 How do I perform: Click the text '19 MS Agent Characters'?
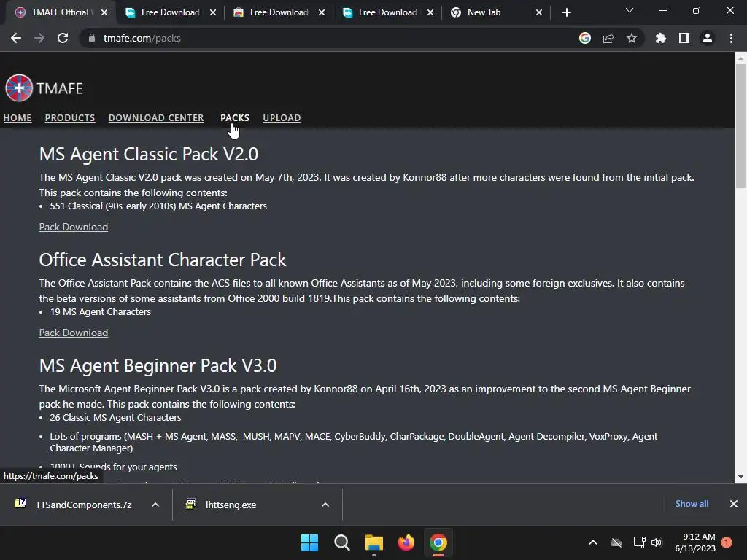101,312
